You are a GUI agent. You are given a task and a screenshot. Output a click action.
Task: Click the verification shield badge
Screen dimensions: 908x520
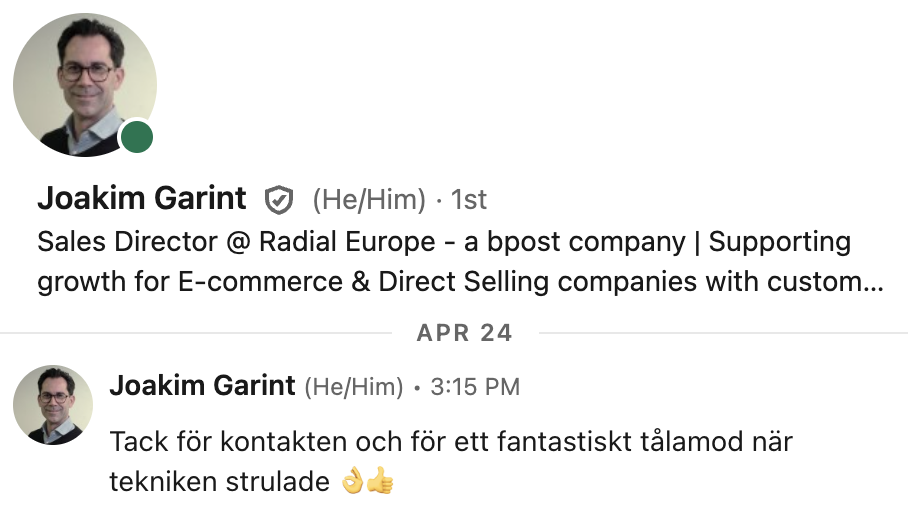click(x=278, y=200)
